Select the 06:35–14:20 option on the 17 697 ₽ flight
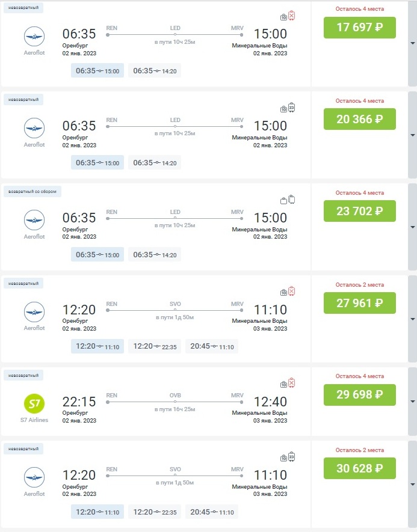 coord(155,71)
